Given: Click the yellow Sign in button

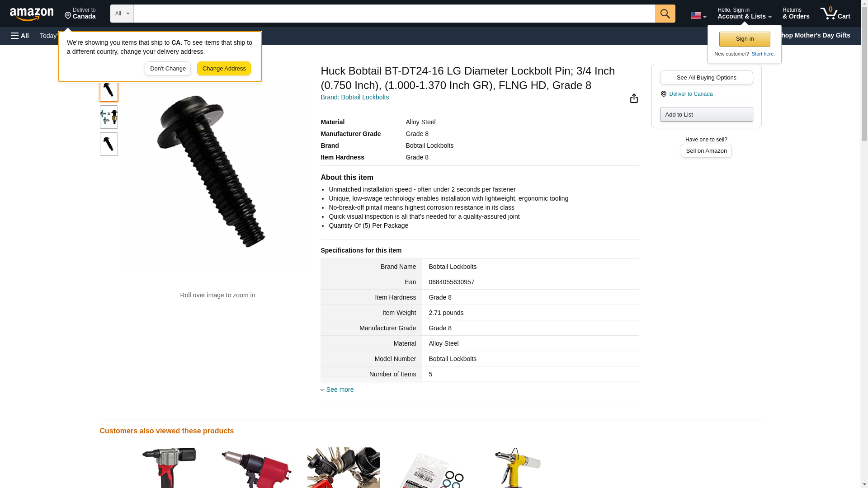Looking at the screenshot, I should point(745,39).
